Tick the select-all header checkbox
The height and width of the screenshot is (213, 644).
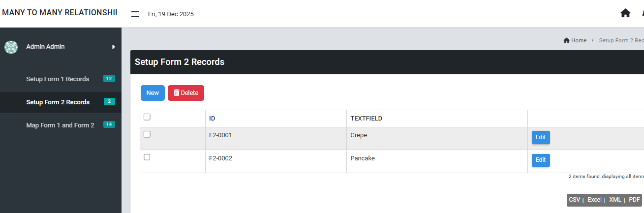point(147,117)
